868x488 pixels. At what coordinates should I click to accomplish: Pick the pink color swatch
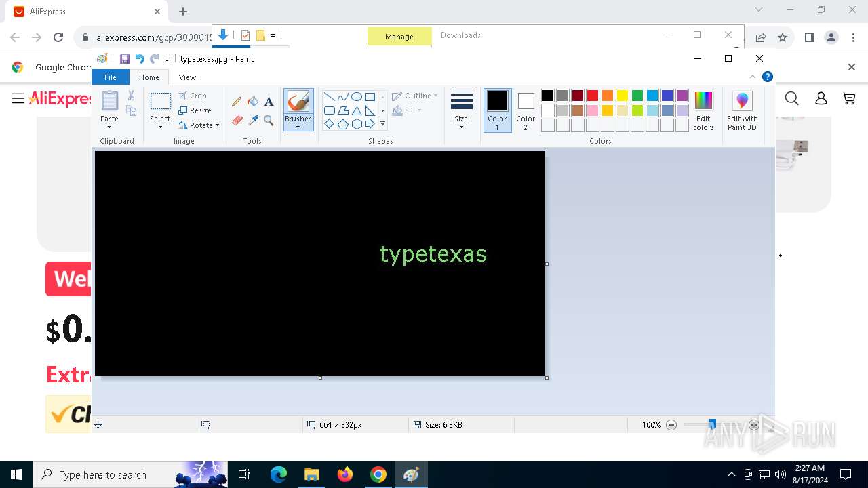[x=593, y=110]
